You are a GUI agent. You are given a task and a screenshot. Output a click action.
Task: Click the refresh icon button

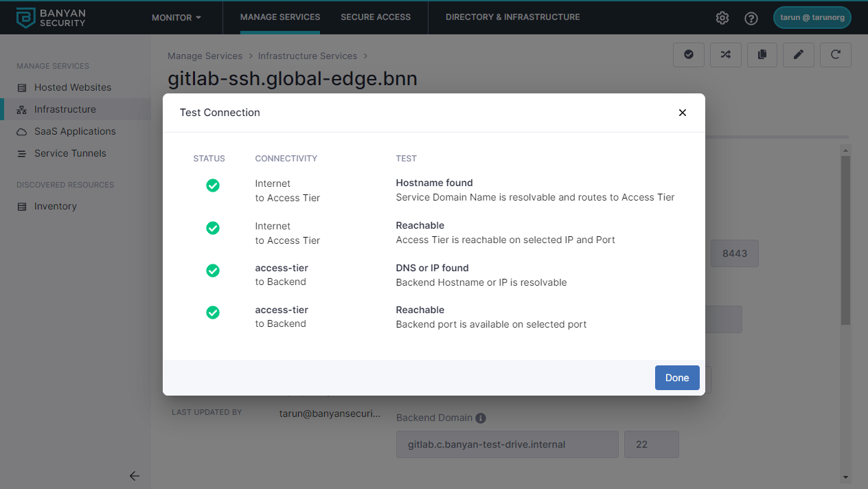tap(835, 55)
